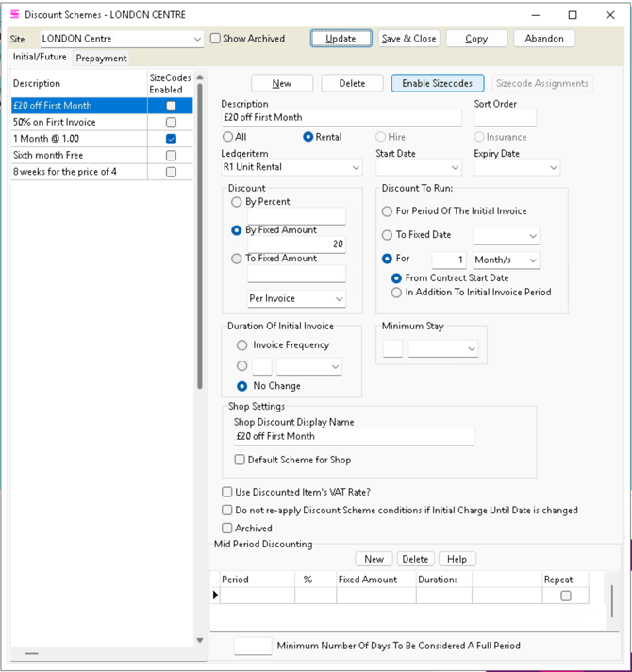Select the Mid Period grid row indicator arrow

(215, 595)
